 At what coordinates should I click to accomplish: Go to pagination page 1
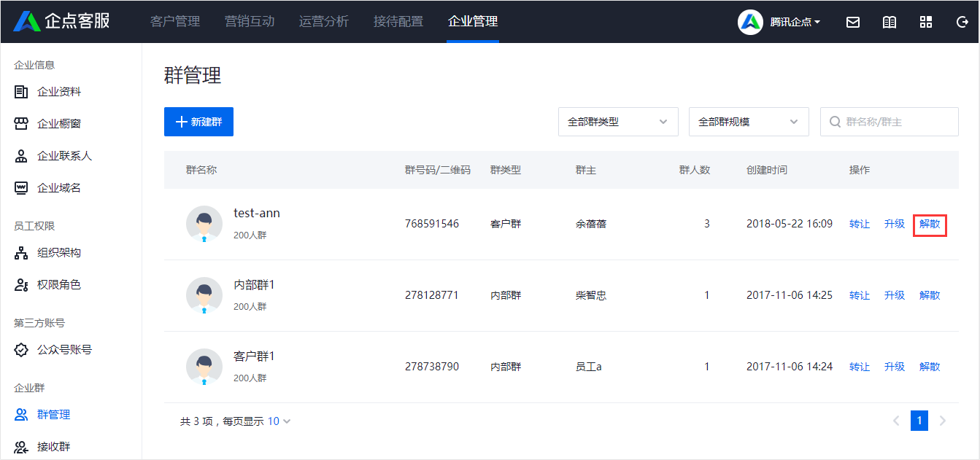(919, 421)
